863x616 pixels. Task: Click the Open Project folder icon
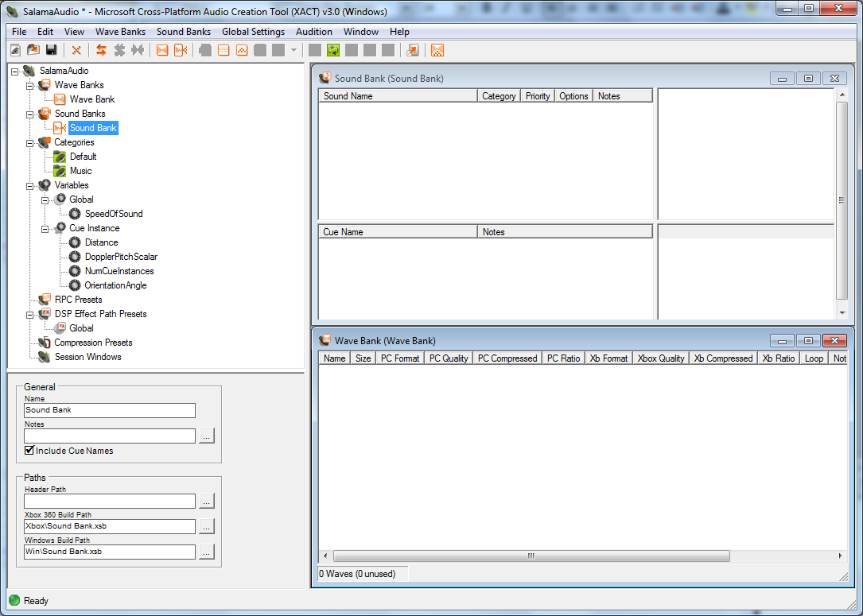point(33,50)
